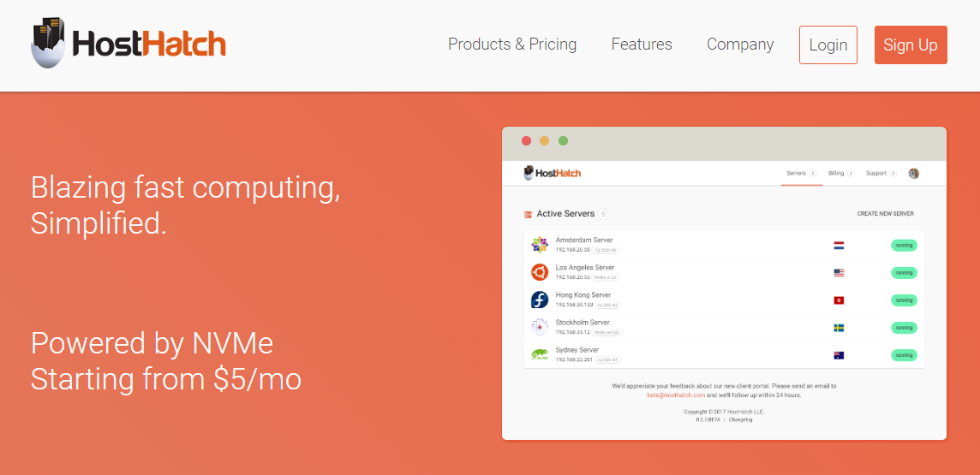
Task: Open the Products & Pricing menu
Action: pos(512,45)
